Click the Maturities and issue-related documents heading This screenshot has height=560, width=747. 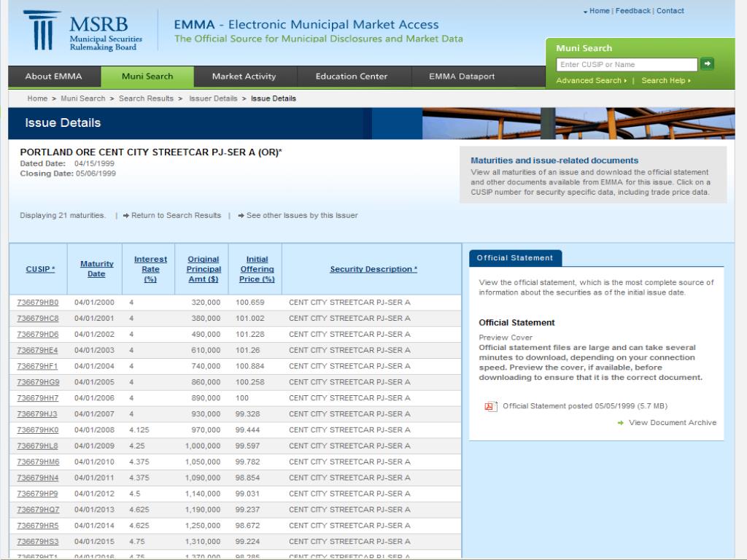554,160
